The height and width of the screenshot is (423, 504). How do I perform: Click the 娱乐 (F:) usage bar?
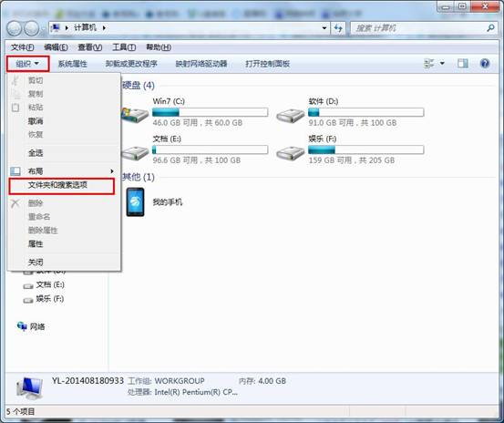click(365, 150)
